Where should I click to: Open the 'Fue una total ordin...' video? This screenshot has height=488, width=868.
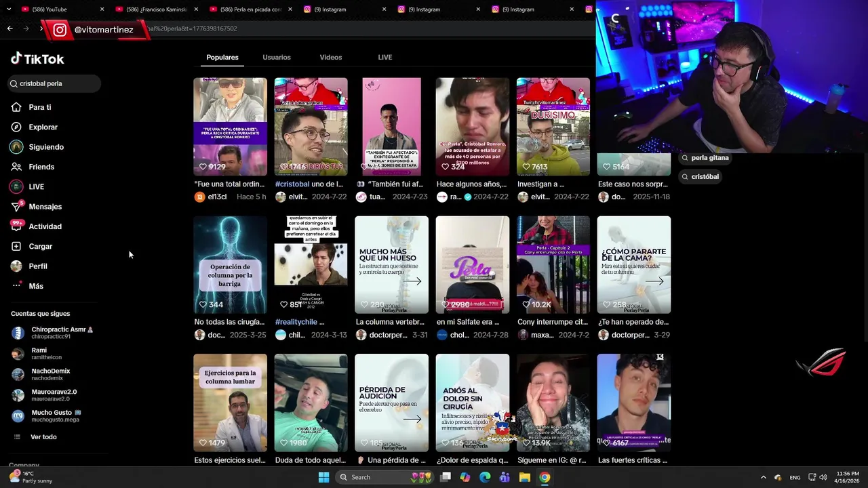(x=230, y=127)
